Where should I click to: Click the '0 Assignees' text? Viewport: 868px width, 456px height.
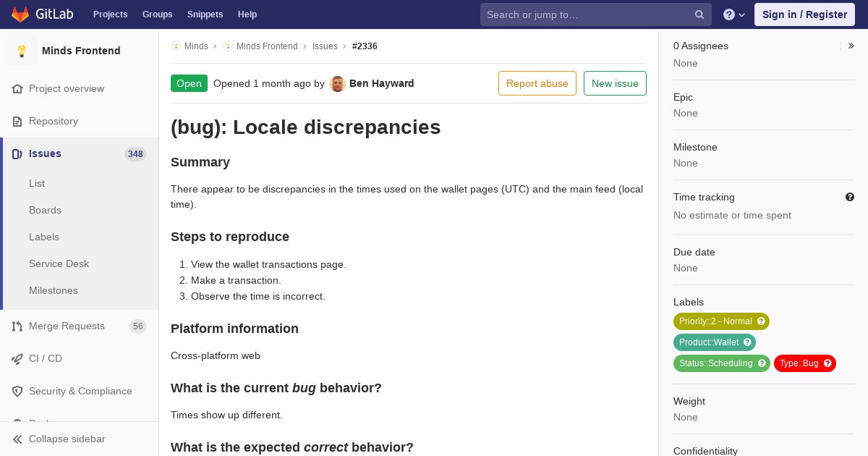pyautogui.click(x=701, y=46)
